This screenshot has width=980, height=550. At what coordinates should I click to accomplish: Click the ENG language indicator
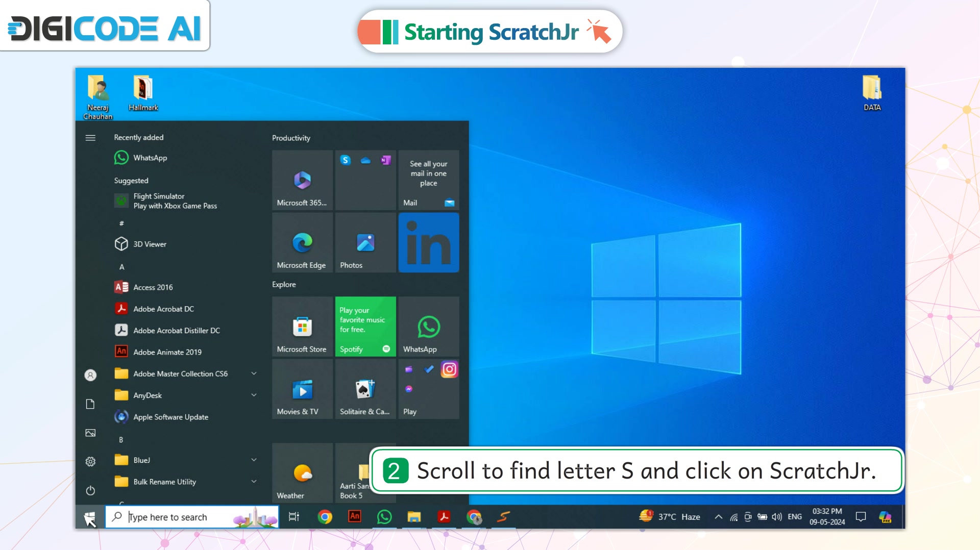794,517
